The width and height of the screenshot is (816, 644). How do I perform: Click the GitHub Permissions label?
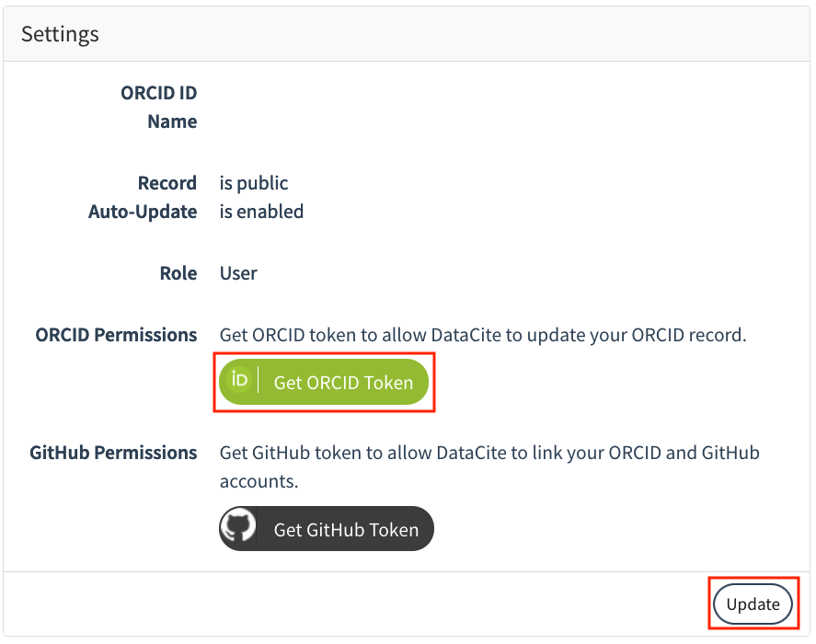pos(113,453)
